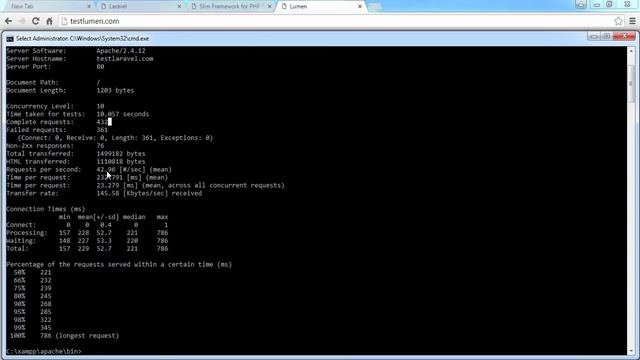The image size is (640, 360).
Task: Close the Slim Framework for PHP tab
Action: click(269, 7)
